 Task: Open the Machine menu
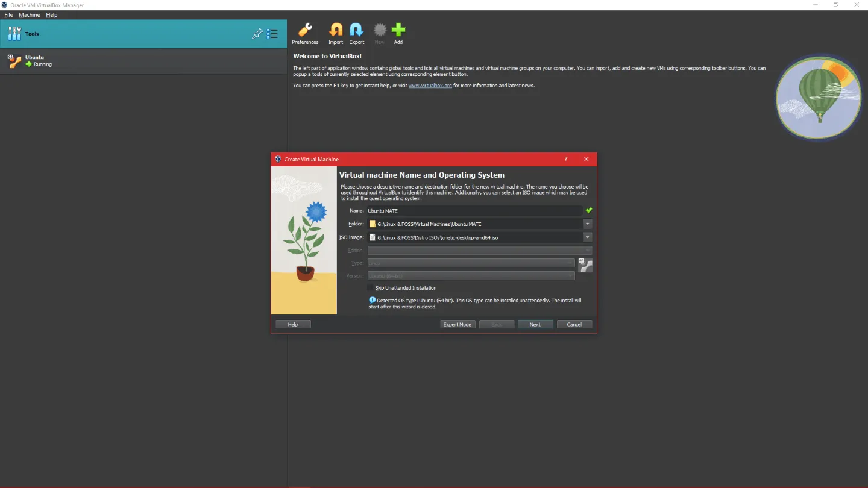29,14
